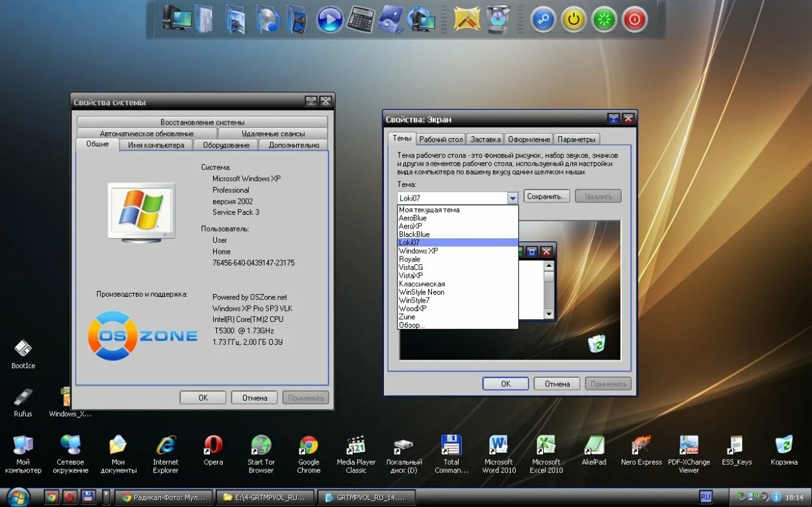The width and height of the screenshot is (812, 507).
Task: Switch to Заставка tab
Action: pyautogui.click(x=486, y=139)
